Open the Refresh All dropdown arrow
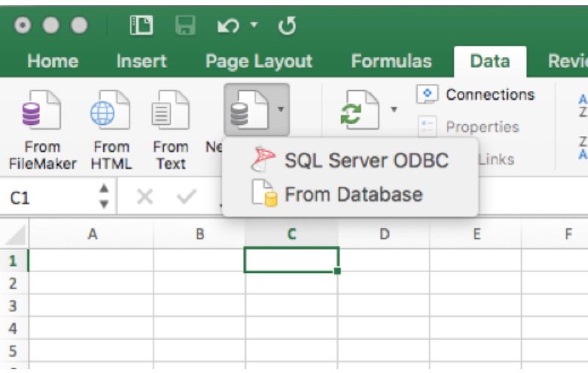This screenshot has width=588, height=373. click(x=394, y=109)
